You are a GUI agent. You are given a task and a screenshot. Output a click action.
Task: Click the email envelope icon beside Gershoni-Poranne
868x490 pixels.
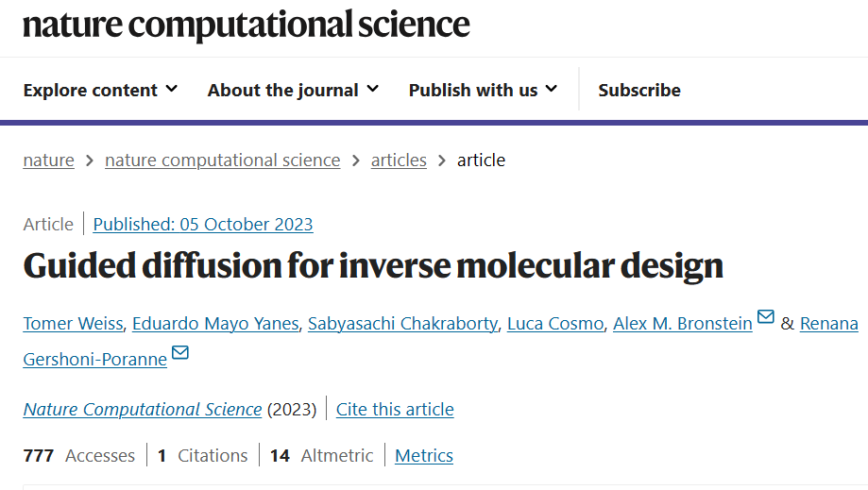click(179, 352)
